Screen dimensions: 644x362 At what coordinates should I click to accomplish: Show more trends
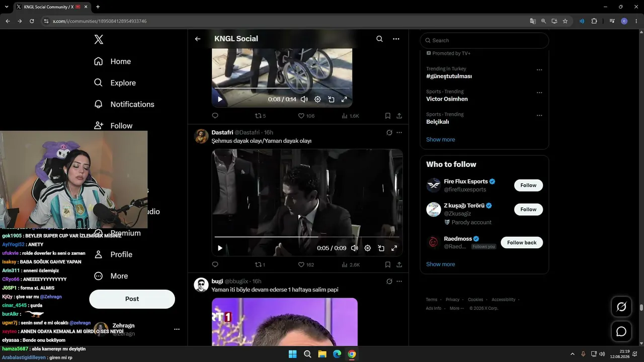pos(440,139)
